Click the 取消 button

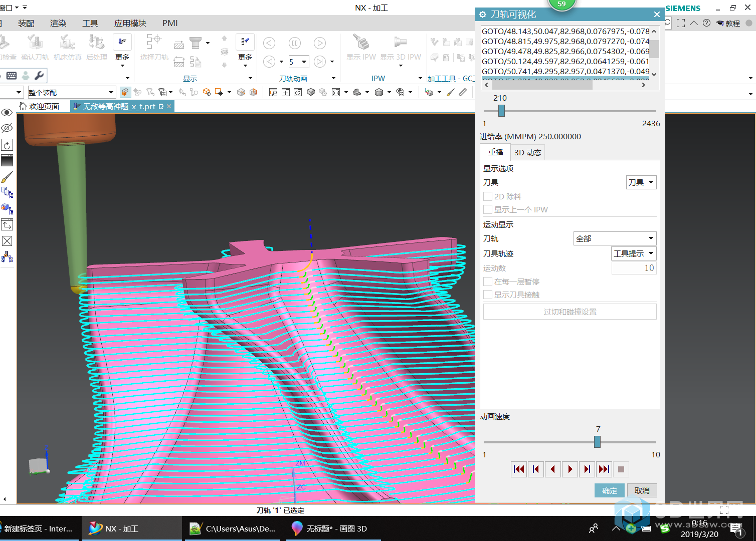point(642,490)
